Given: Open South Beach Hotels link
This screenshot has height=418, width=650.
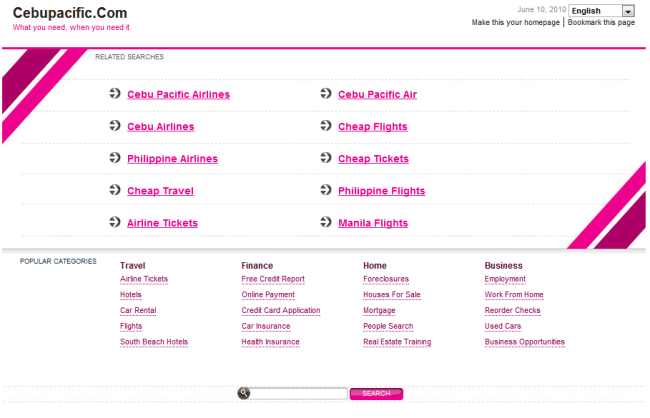Looking at the screenshot, I should pos(154,342).
